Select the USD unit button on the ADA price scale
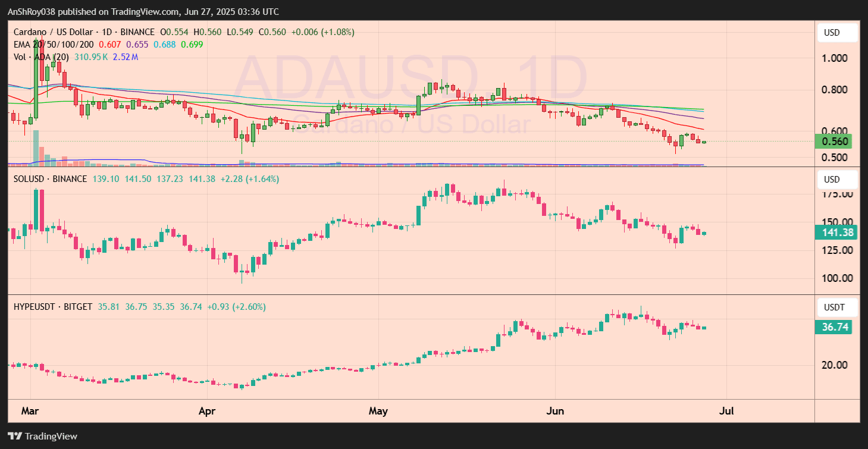The image size is (868, 449). click(836, 33)
